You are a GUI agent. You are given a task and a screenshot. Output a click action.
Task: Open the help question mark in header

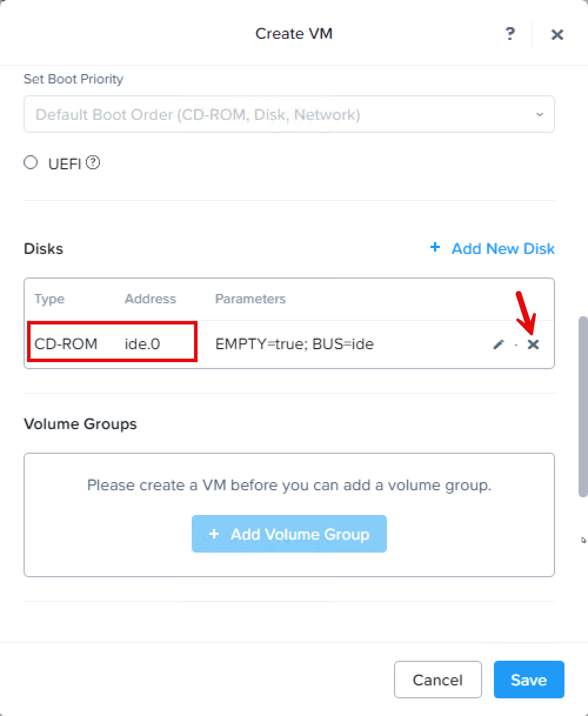tap(510, 34)
